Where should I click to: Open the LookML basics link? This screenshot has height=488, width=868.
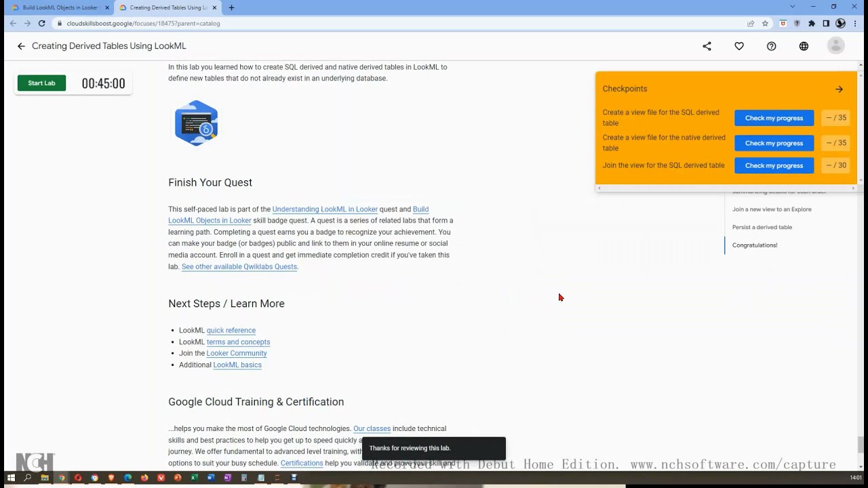tap(237, 365)
